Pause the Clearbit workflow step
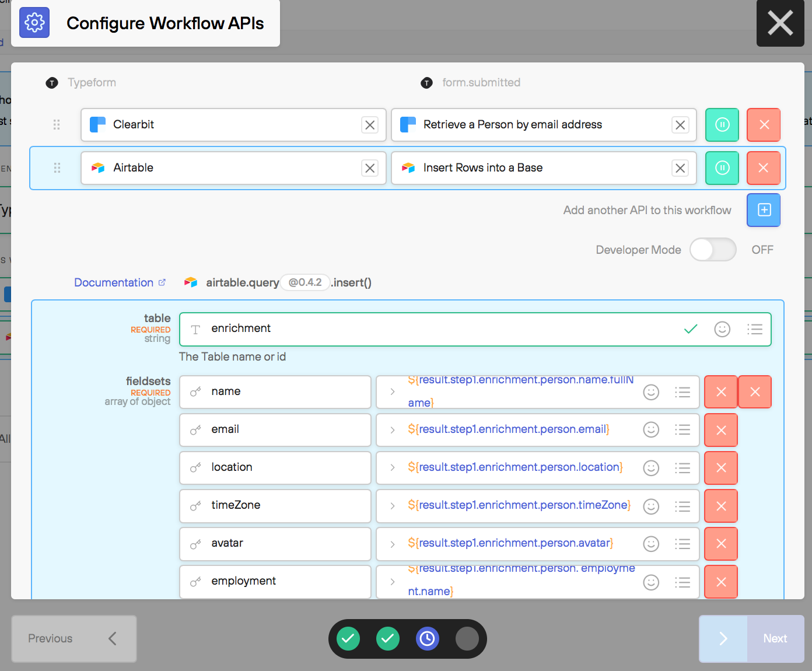Screen dimensions: 812x671 722,125
